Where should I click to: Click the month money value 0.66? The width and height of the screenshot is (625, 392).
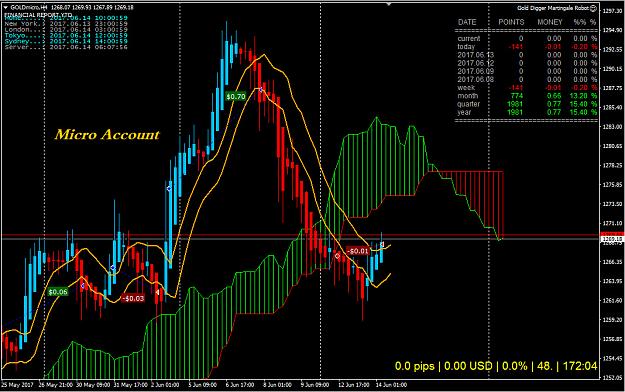pyautogui.click(x=554, y=96)
